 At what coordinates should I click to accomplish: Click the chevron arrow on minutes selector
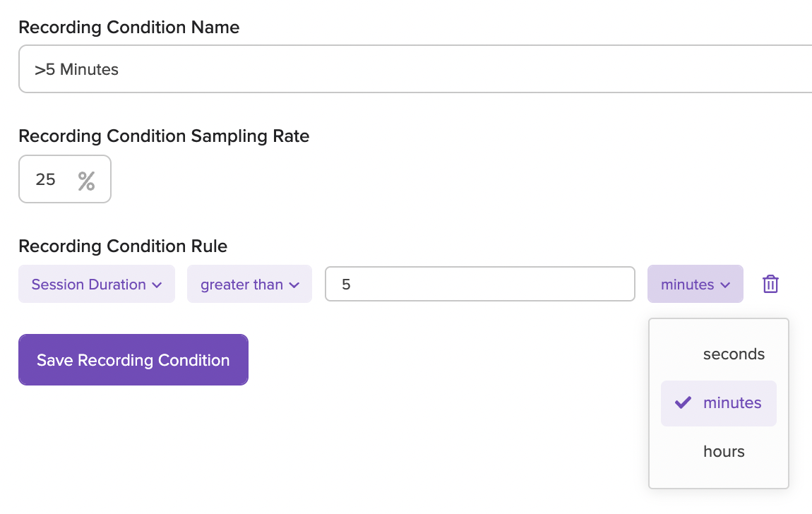725,285
